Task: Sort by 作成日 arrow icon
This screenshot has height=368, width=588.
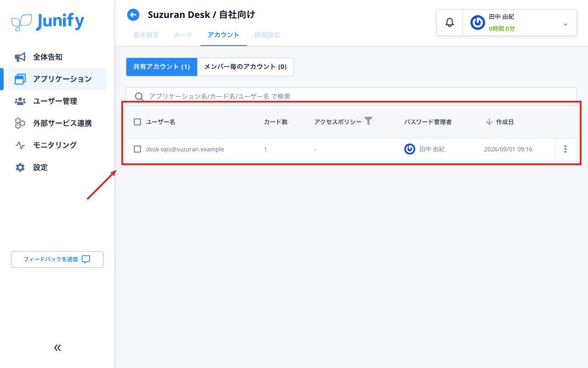Action: [489, 122]
